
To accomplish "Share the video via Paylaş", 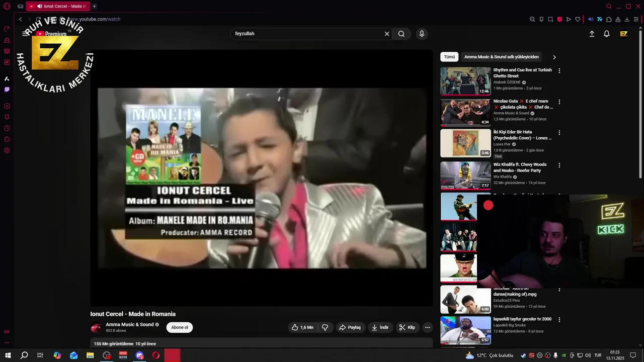I will click(350, 327).
